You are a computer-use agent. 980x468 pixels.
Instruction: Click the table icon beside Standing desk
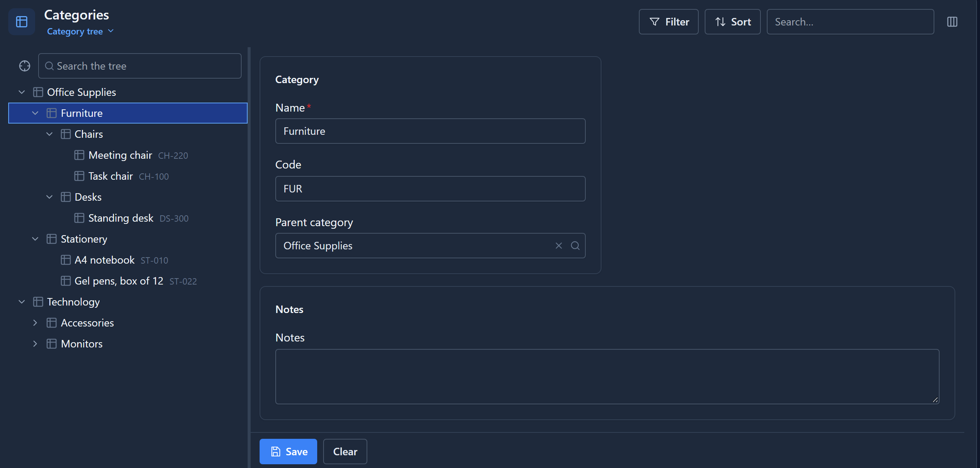tap(79, 218)
